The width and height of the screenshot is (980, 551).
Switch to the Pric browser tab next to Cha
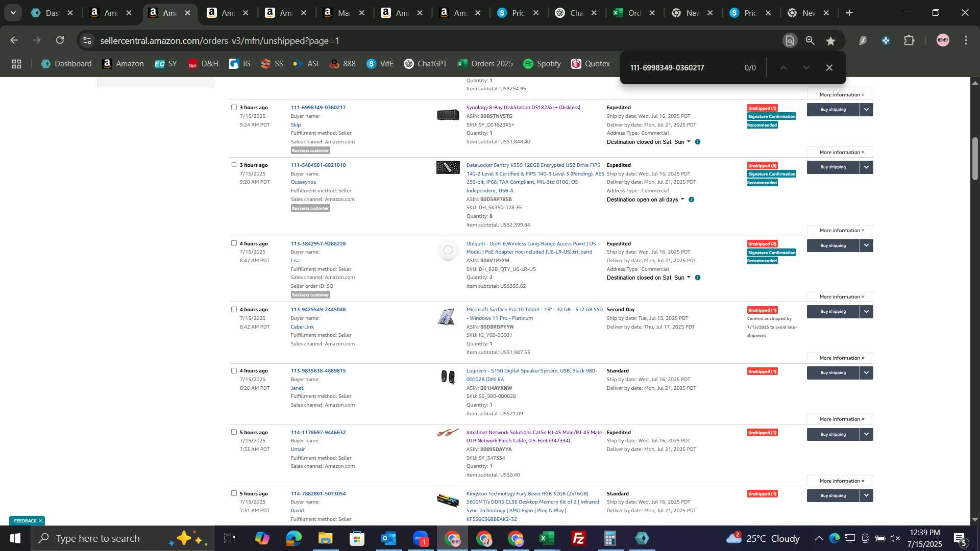pos(518,13)
